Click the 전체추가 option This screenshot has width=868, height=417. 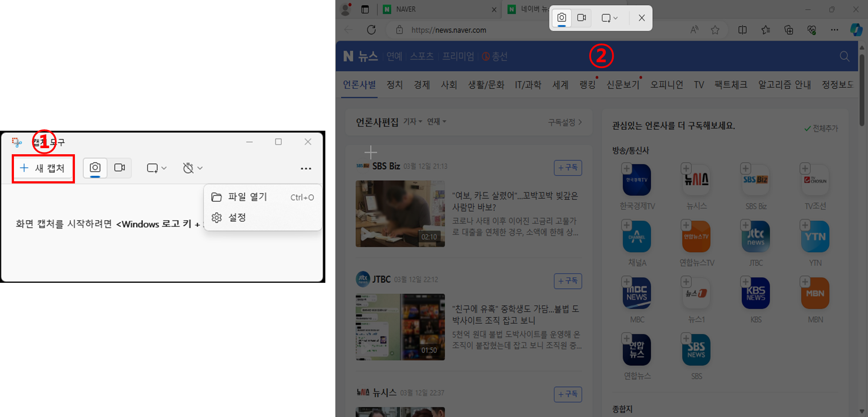[821, 128]
